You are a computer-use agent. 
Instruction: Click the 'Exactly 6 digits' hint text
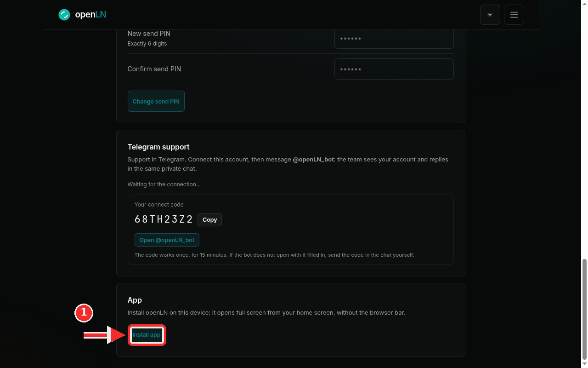click(x=147, y=44)
